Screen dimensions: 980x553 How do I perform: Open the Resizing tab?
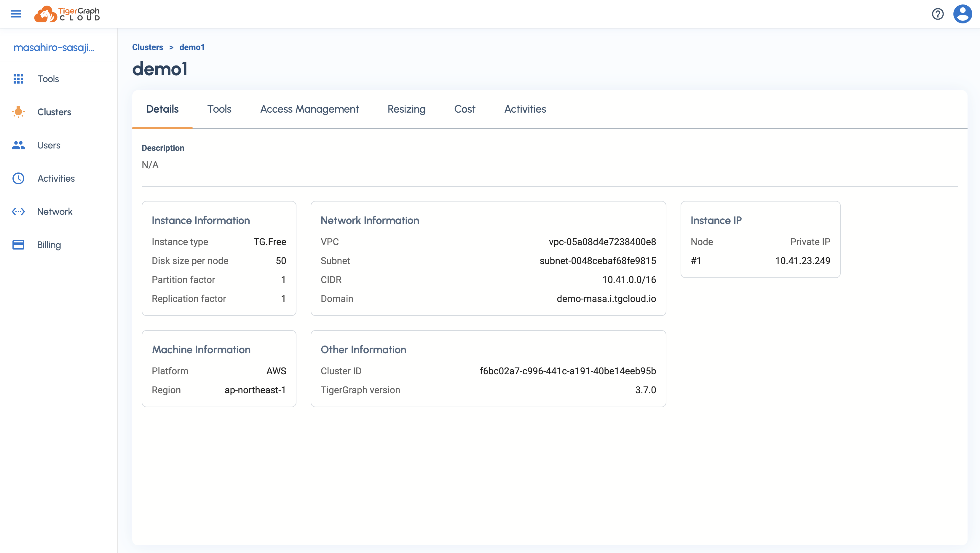pos(406,109)
